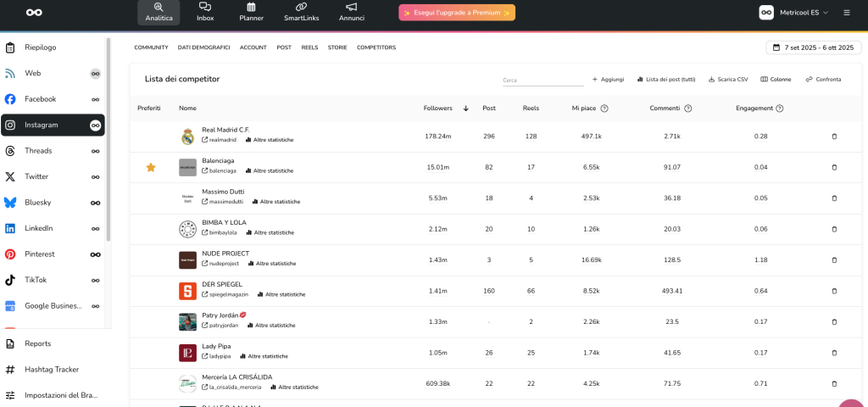Click help icon next to Engagement

click(780, 109)
